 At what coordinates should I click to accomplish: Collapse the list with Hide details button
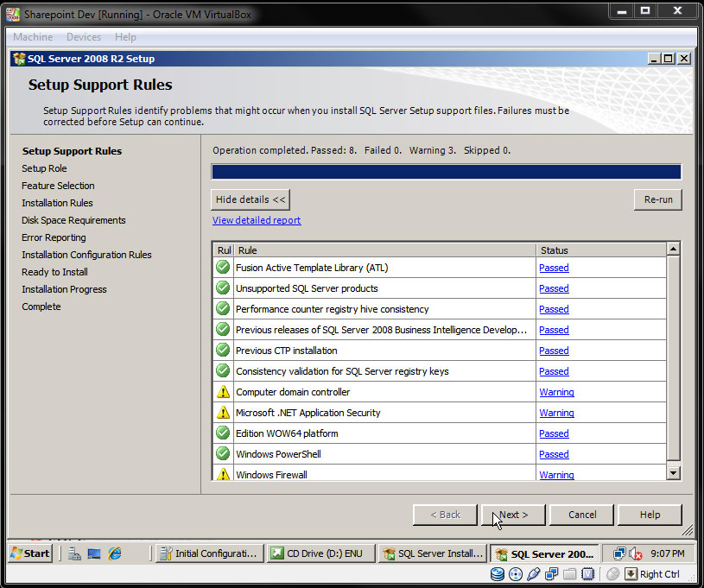coord(251,199)
